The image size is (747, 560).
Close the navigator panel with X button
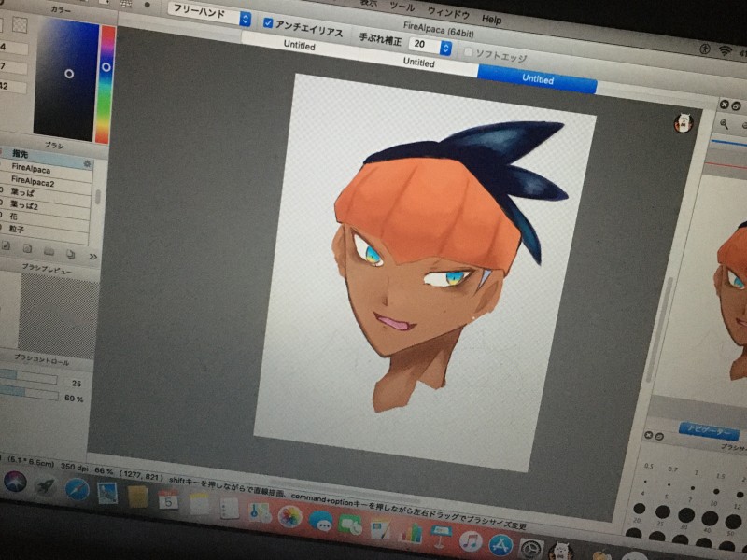click(725, 105)
